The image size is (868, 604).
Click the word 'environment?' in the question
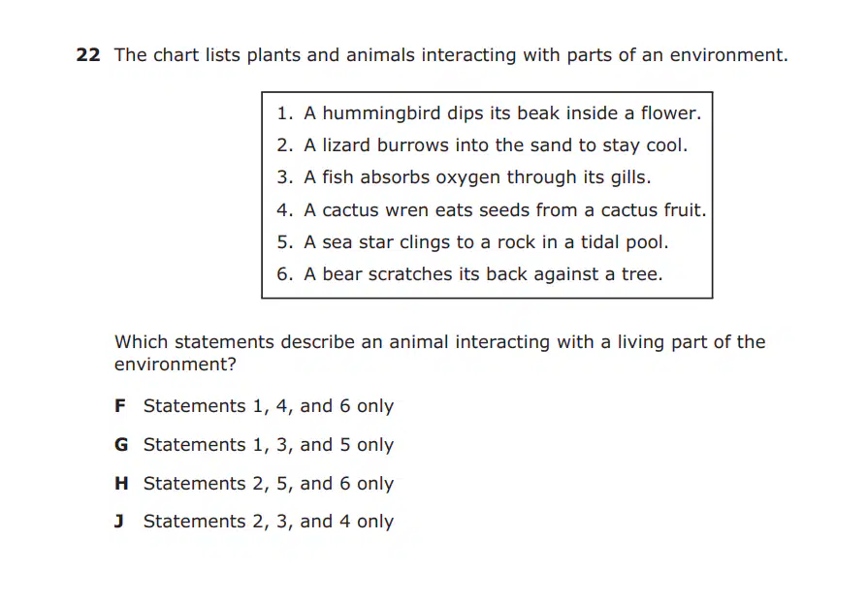coord(175,365)
